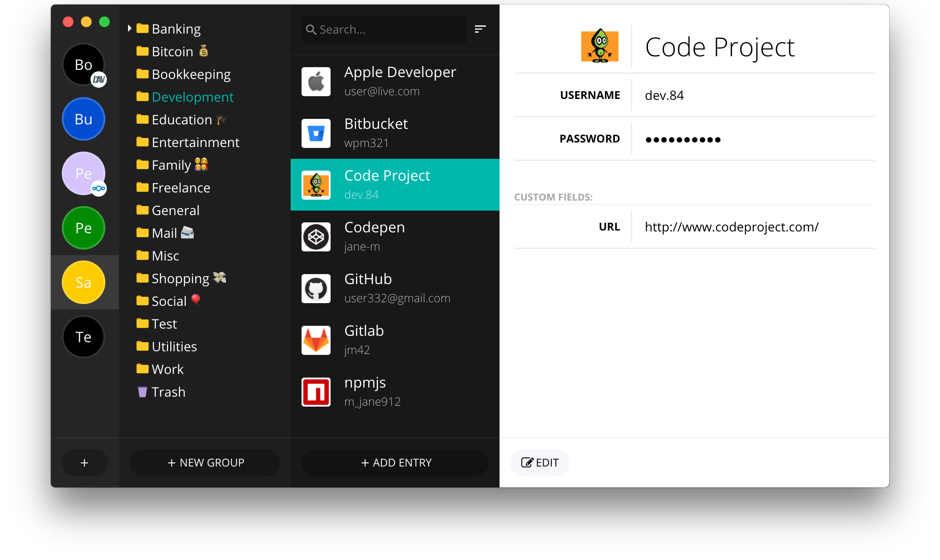Select the GitHub entry

tap(395, 288)
